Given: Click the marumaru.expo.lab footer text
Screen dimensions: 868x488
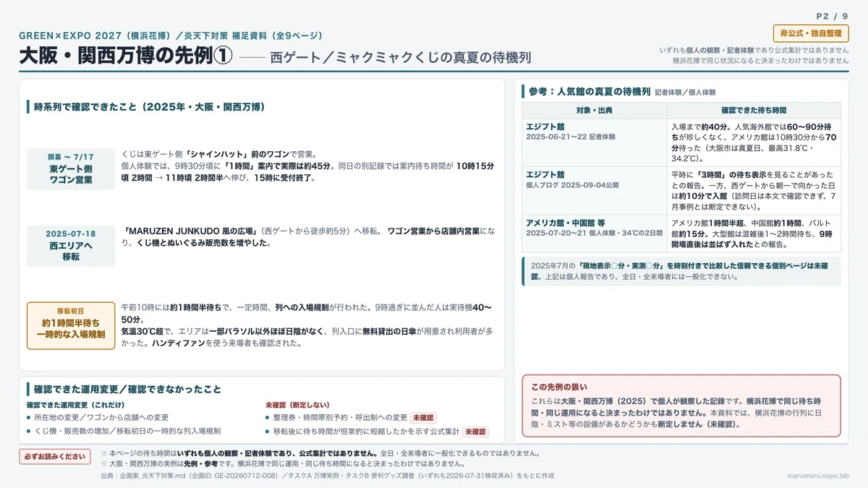Looking at the screenshot, I should 818,476.
